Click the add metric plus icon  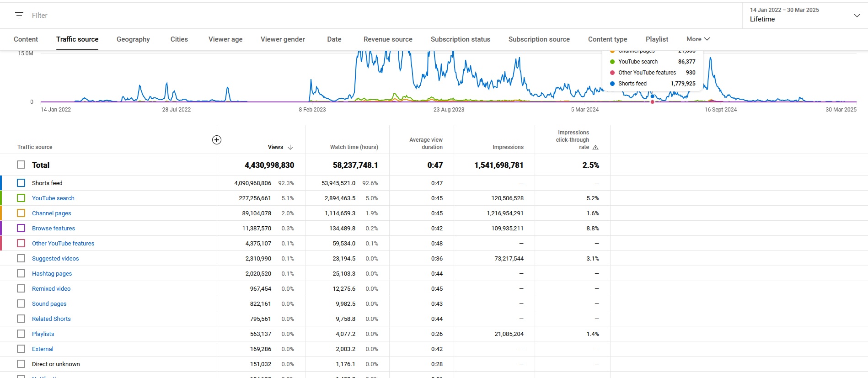pyautogui.click(x=217, y=140)
